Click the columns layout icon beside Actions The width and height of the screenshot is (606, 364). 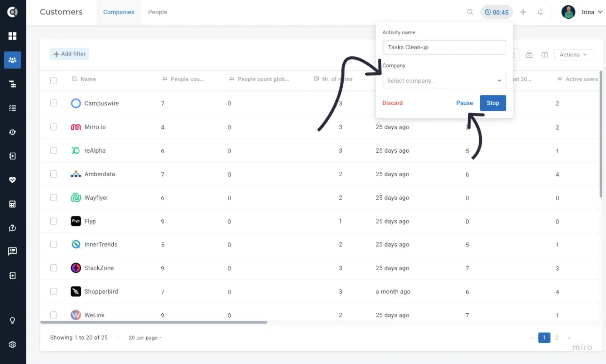tap(544, 55)
